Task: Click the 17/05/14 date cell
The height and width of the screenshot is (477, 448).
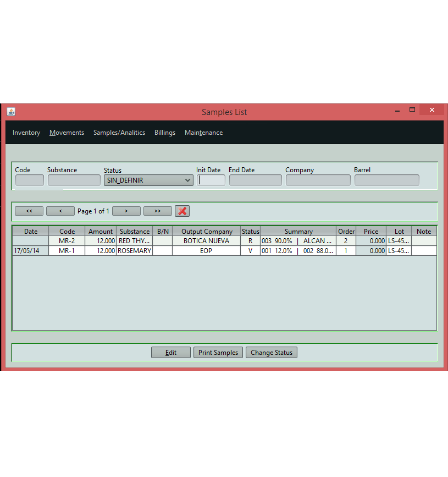Action: 31,251
